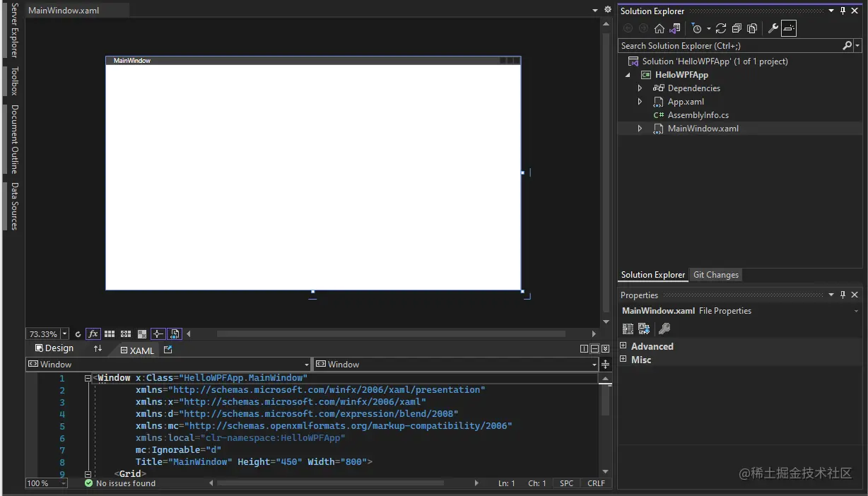The height and width of the screenshot is (496, 868).
Task: Click the Pending Changes Filter clock icon
Action: [x=697, y=28]
